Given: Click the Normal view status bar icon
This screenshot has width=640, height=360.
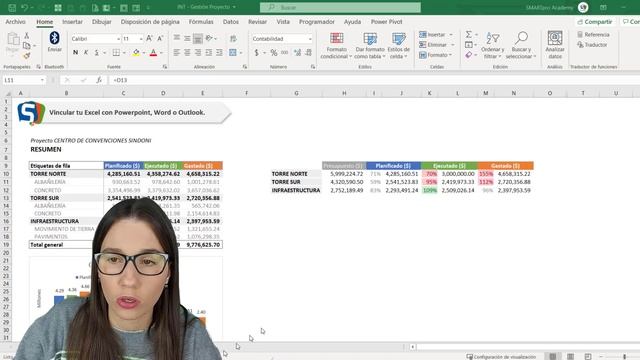Looking at the screenshot, I should [553, 356].
